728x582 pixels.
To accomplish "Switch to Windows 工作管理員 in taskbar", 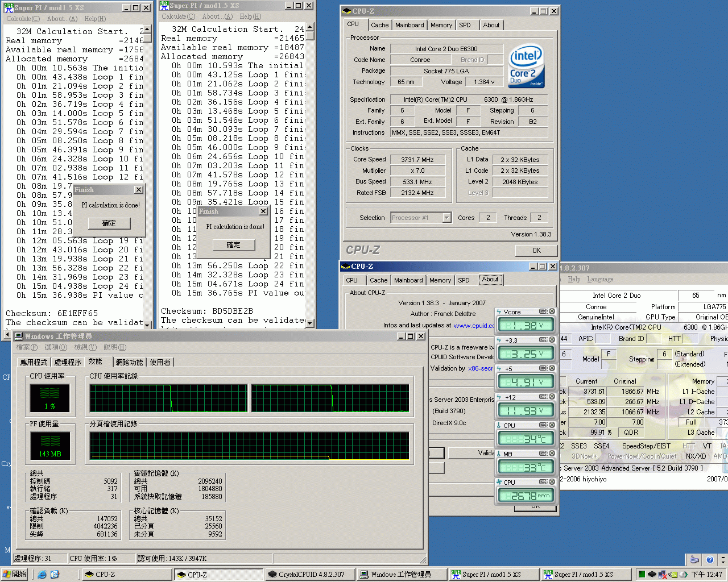I will [x=403, y=575].
